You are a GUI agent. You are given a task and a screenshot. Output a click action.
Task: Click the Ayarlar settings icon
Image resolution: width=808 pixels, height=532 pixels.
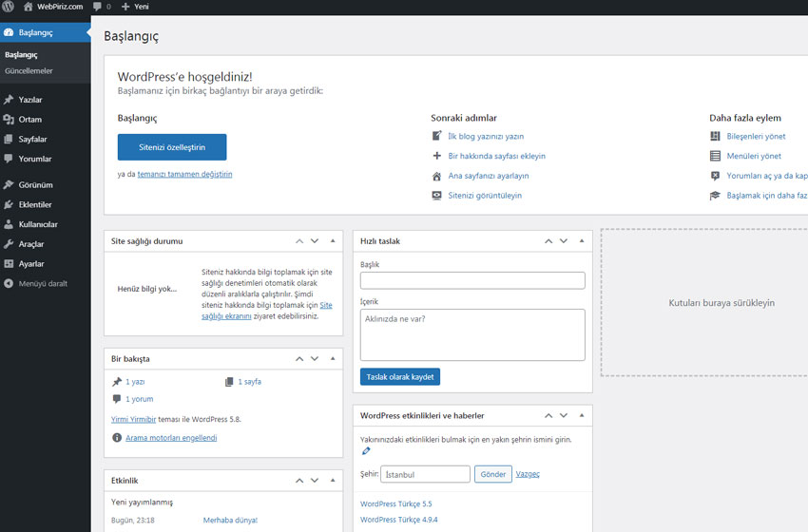tap(9, 264)
